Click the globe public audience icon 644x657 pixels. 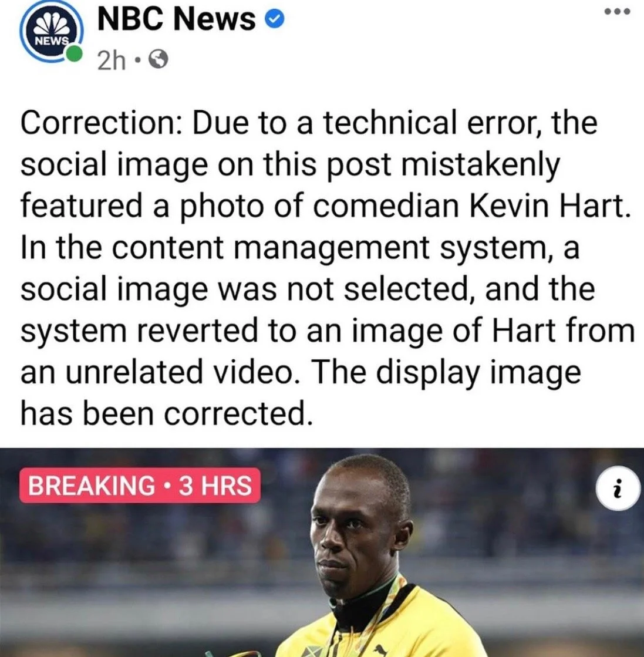pyautogui.click(x=159, y=59)
